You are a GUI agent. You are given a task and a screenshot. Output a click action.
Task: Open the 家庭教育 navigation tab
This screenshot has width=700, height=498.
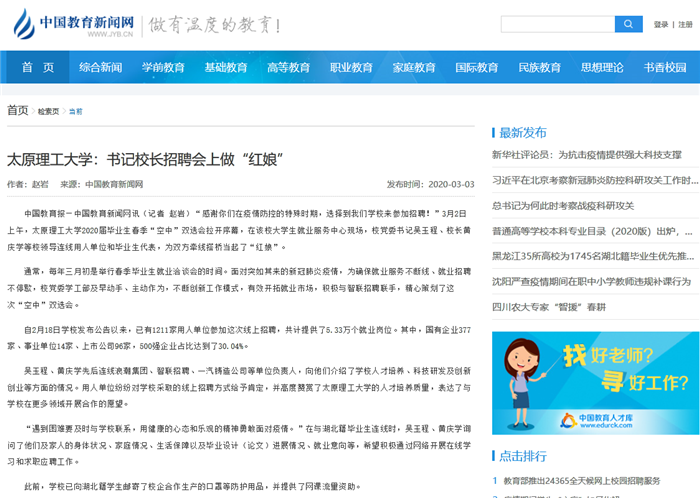pyautogui.click(x=414, y=67)
